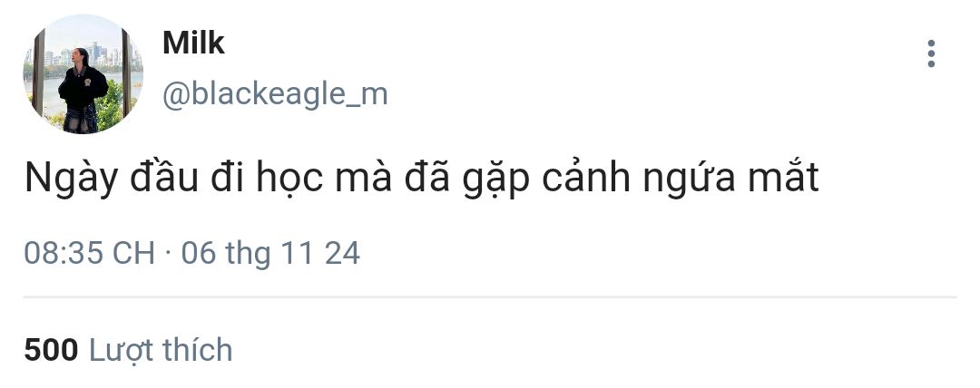
Task: Select the 08:35 CH timestamp
Action: pyautogui.click(x=89, y=254)
